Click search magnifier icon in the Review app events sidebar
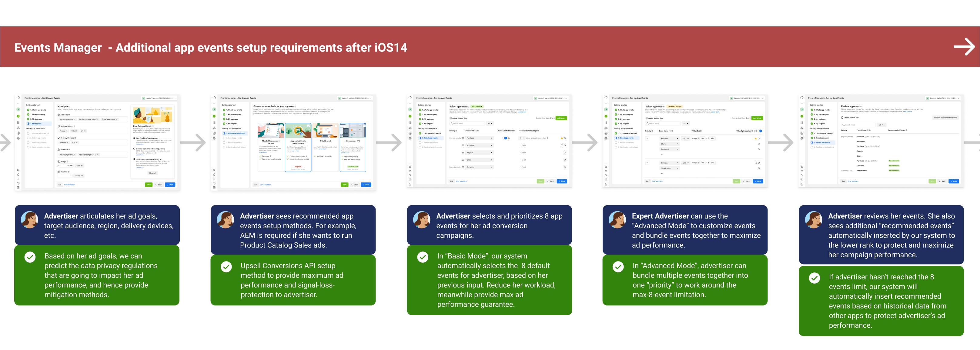 pyautogui.click(x=801, y=175)
